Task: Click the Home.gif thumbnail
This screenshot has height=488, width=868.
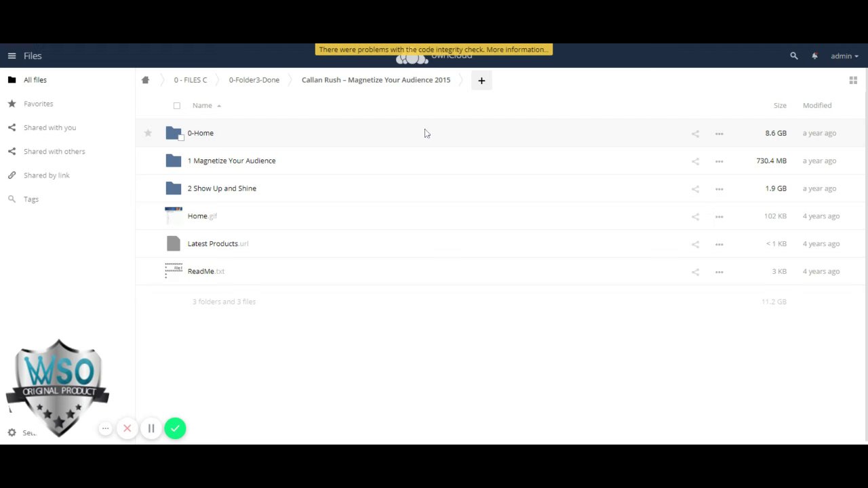Action: pyautogui.click(x=174, y=216)
